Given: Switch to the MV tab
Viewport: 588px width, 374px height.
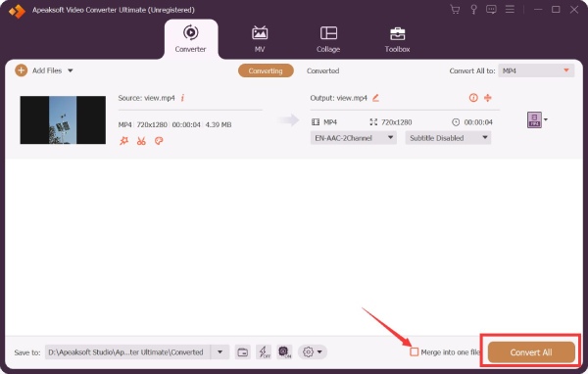Looking at the screenshot, I should coord(260,39).
